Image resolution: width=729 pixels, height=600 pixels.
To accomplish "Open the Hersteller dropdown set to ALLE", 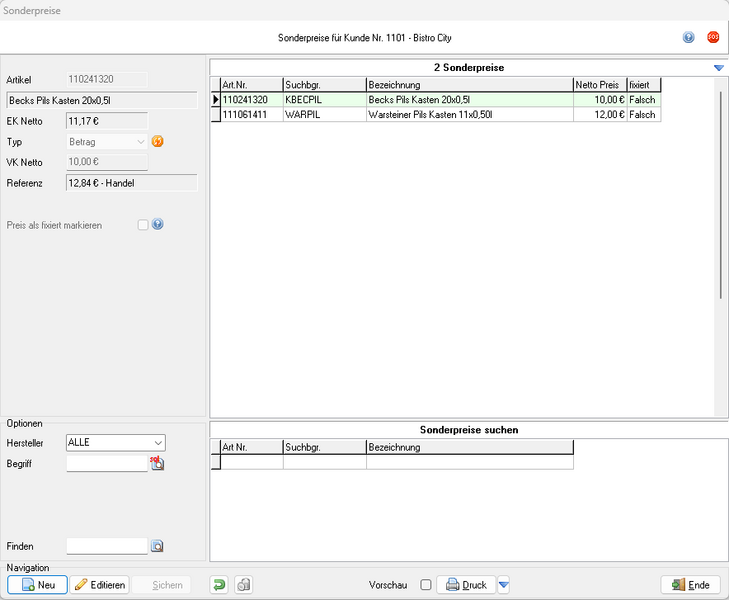I will click(x=116, y=442).
